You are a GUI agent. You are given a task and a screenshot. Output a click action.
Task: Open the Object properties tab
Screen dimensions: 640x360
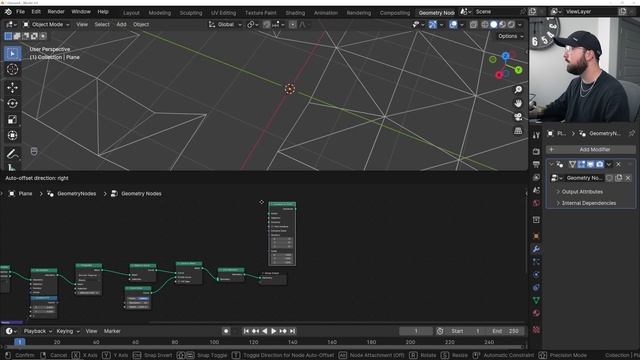[536, 236]
